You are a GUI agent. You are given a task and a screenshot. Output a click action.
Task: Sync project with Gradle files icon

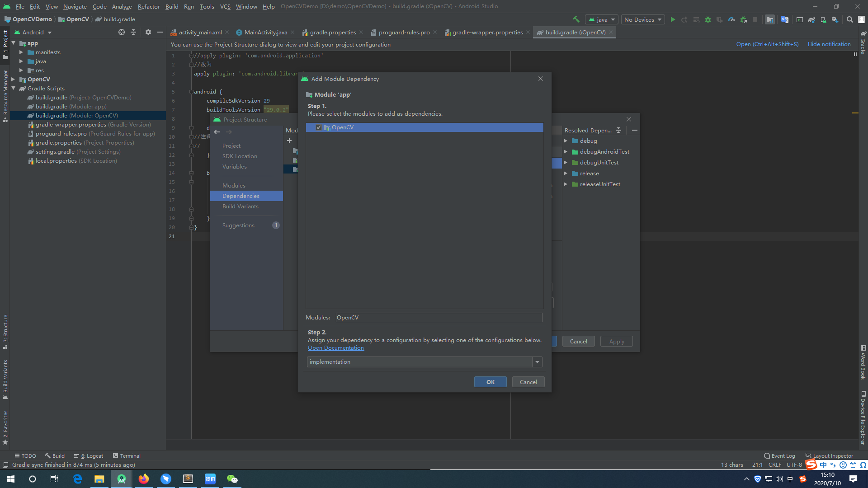pos(811,19)
